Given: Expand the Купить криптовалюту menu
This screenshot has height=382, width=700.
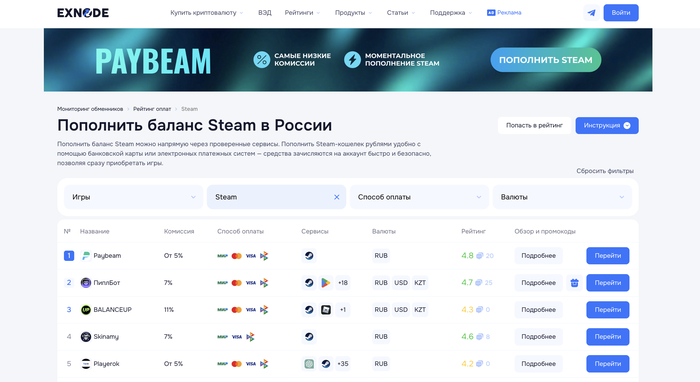Looking at the screenshot, I should tap(207, 12).
